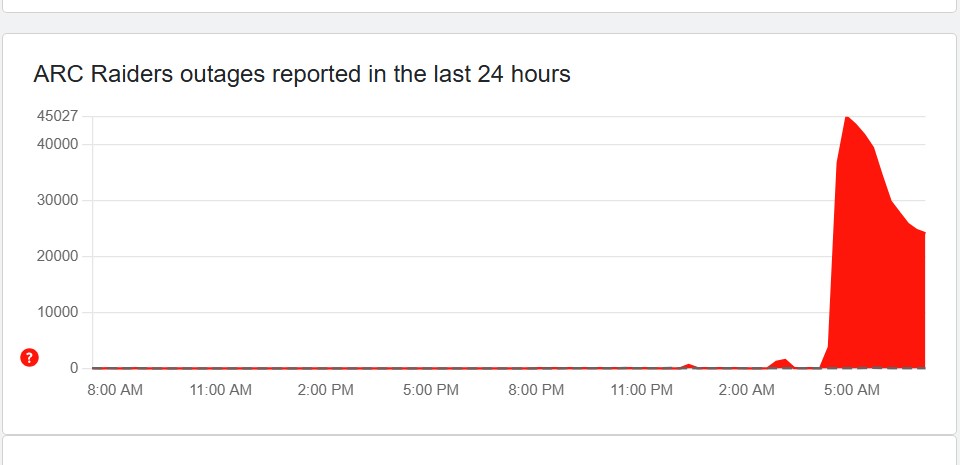Click the 10000 y-axis label

(59, 312)
